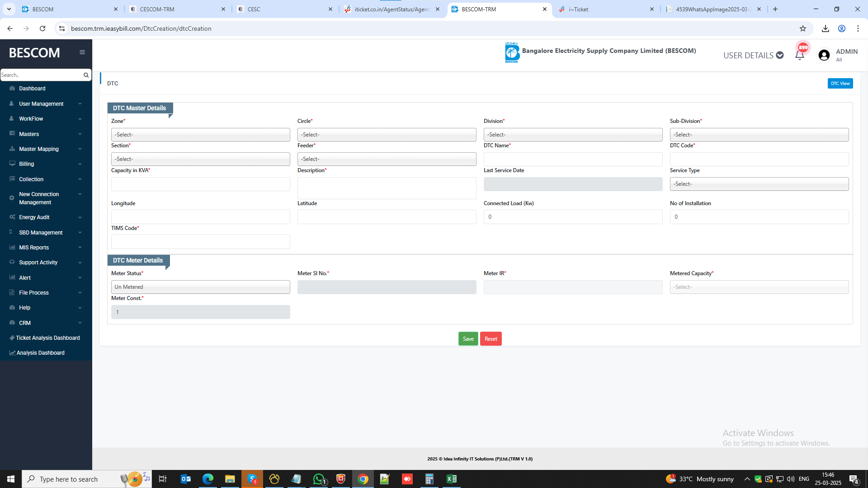
Task: Go back using browser back arrow
Action: tap(10, 28)
